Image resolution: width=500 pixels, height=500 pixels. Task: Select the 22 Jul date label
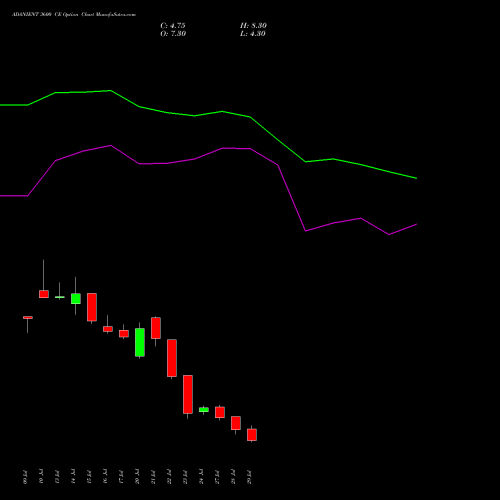pyautogui.click(x=169, y=477)
